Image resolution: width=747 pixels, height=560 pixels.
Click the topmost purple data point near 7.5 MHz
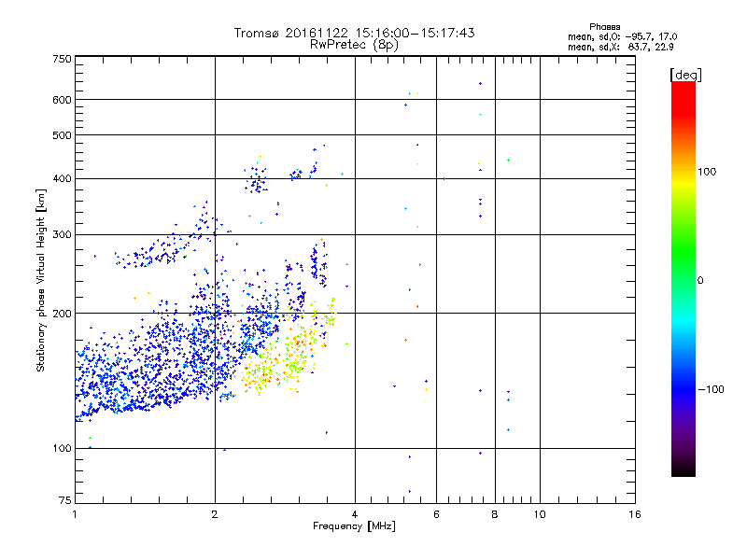point(480,84)
